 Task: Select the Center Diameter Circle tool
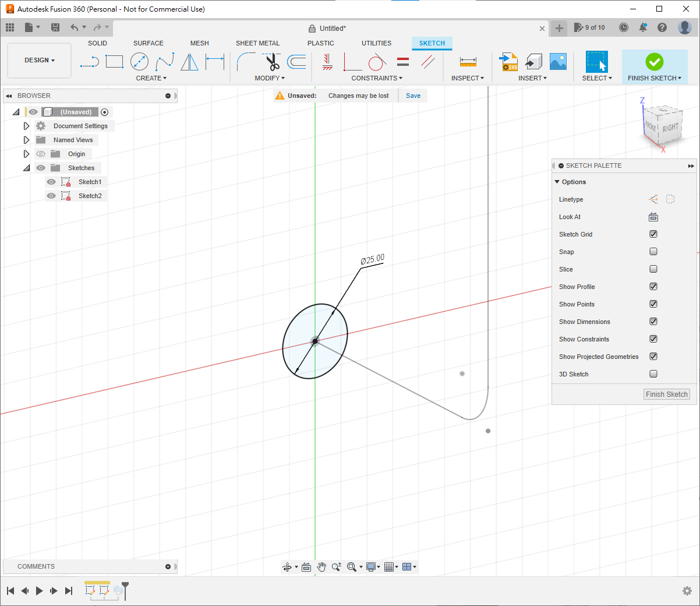click(139, 61)
